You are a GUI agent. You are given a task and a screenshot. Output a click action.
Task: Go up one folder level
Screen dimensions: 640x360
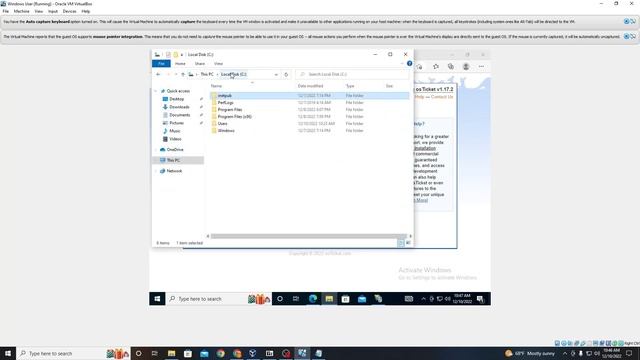(x=183, y=74)
